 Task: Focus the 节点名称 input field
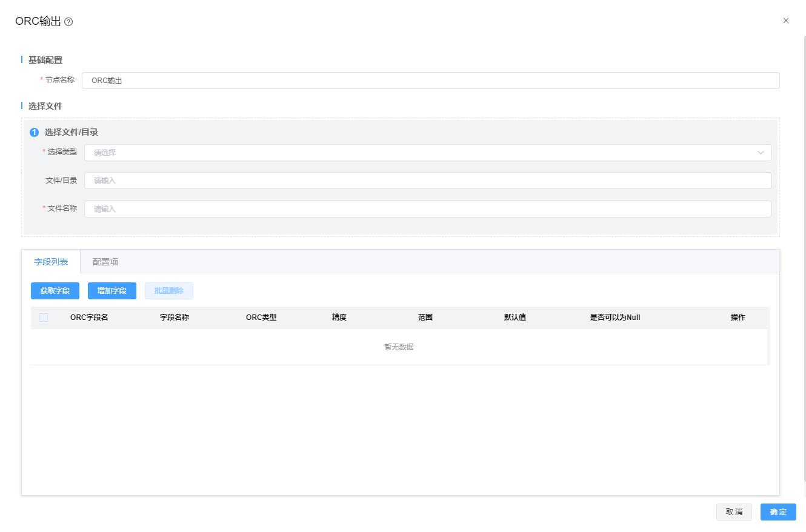coord(430,81)
